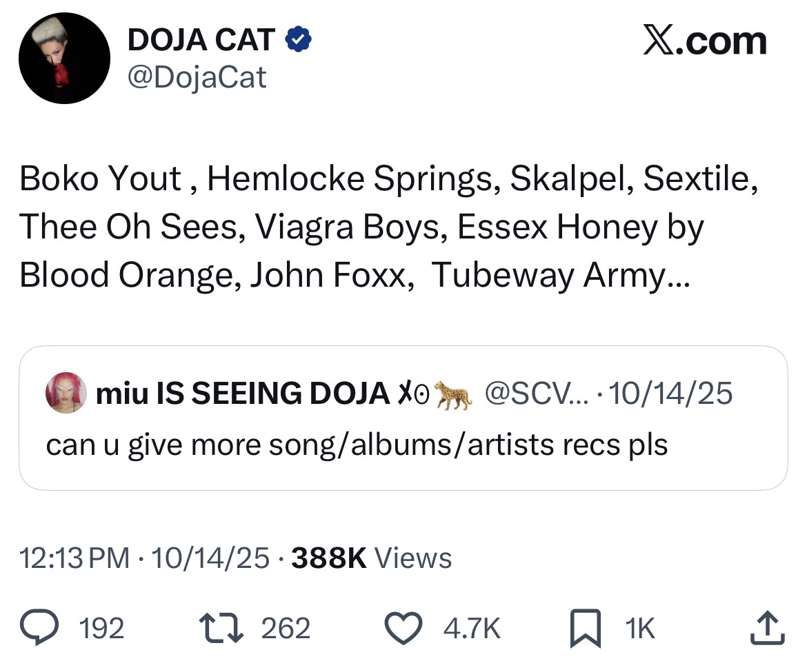The image size is (807, 672).
Task: View the 388K Views analytics
Action: [x=372, y=558]
